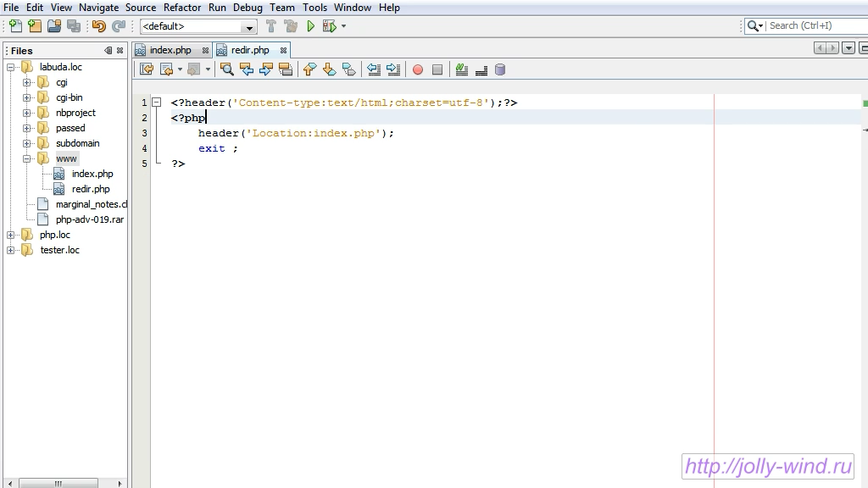Click Shift Line Left icon
Image resolution: width=868 pixels, height=488 pixels.
[x=374, y=69]
